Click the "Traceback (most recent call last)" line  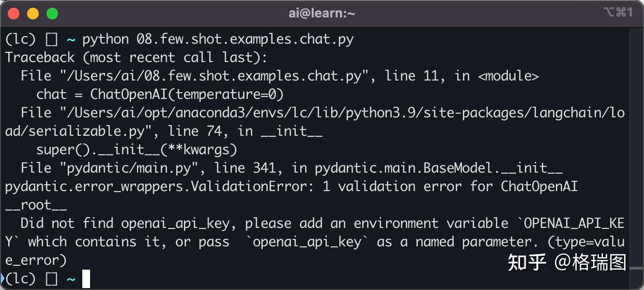pos(136,58)
